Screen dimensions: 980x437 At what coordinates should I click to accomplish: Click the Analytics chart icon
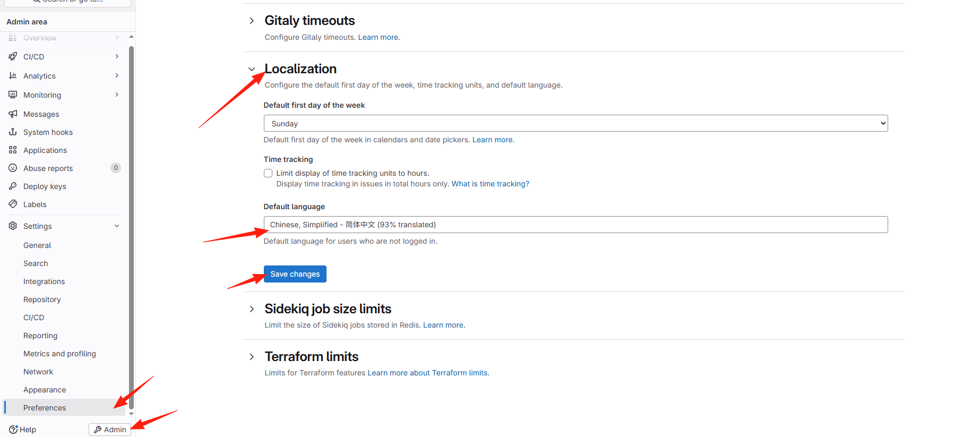point(13,75)
